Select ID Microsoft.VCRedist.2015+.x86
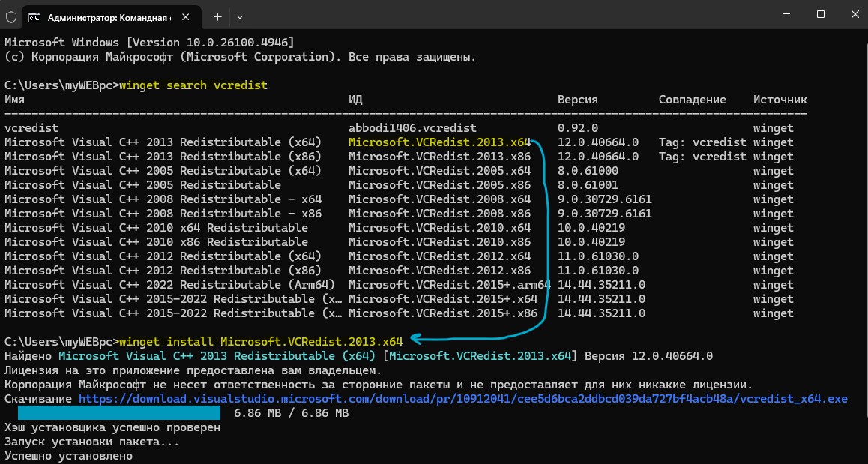868x464 pixels. (443, 313)
